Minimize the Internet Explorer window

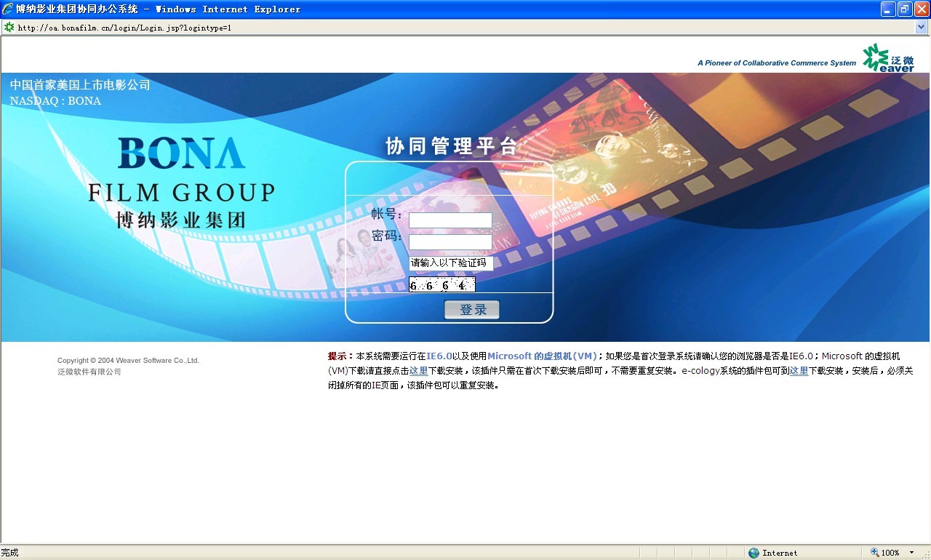888,9
